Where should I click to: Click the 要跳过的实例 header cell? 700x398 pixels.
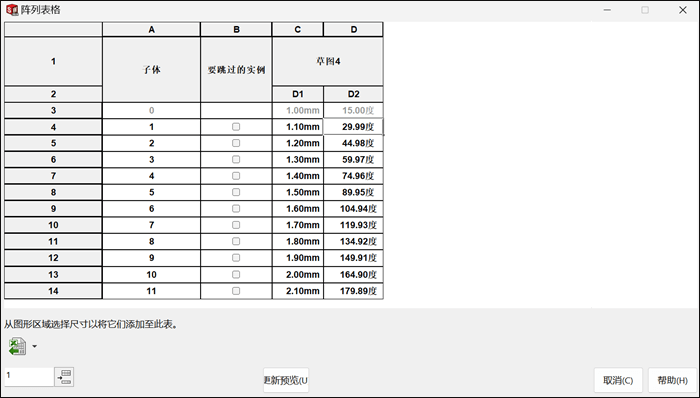click(236, 70)
